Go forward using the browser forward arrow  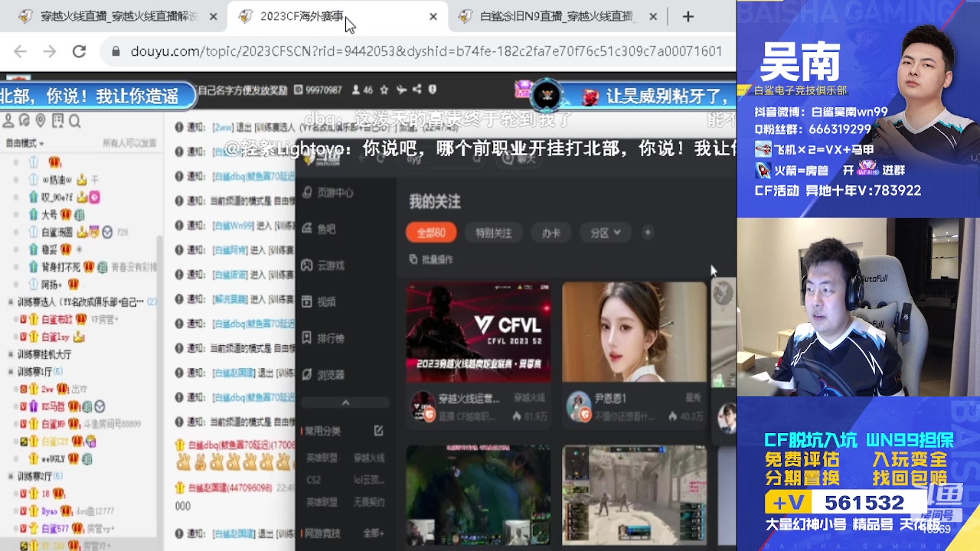tap(49, 51)
